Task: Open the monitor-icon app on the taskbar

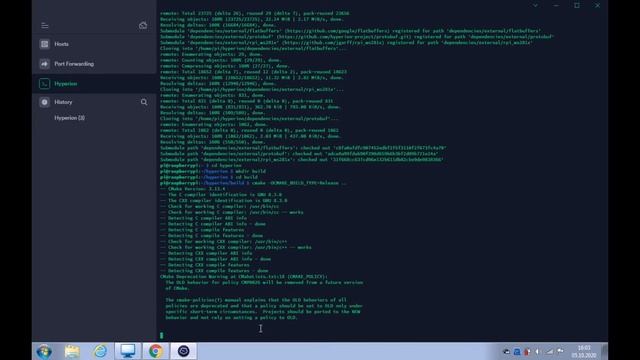Action: [x=128, y=351]
